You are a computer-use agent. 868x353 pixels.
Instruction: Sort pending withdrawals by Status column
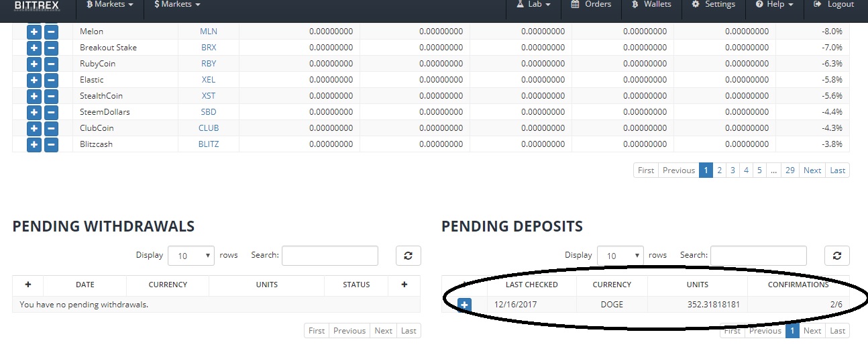[x=356, y=285]
